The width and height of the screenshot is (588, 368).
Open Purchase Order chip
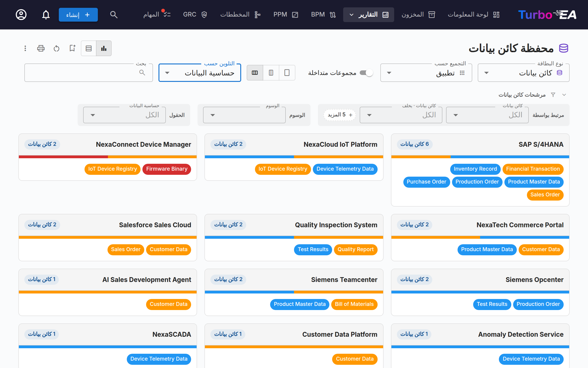(427, 182)
